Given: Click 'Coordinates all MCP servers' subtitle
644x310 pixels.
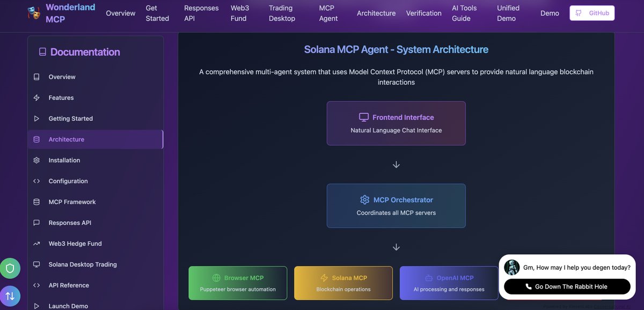Looking at the screenshot, I should (396, 213).
